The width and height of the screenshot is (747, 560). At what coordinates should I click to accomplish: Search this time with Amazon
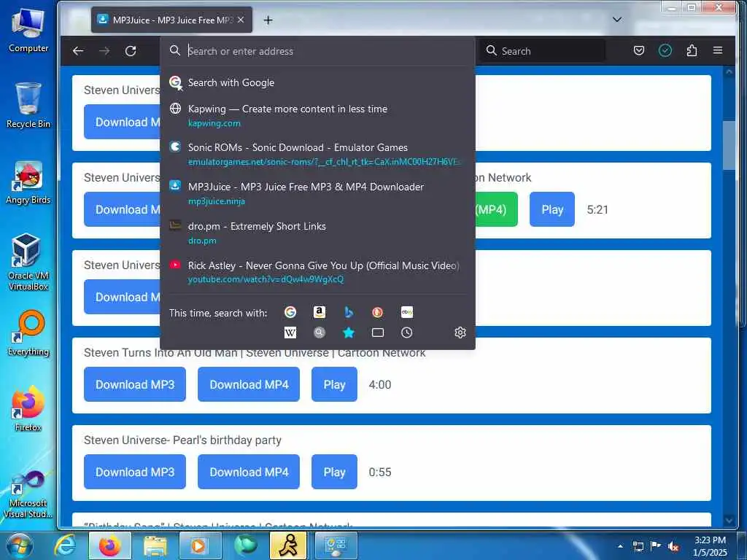tap(320, 312)
